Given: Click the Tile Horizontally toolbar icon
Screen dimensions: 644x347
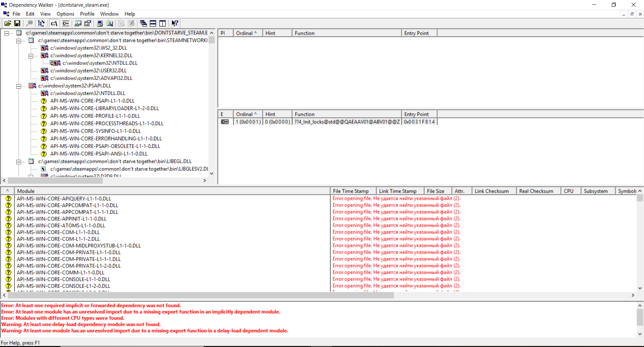Looking at the screenshot, I should point(153,23).
